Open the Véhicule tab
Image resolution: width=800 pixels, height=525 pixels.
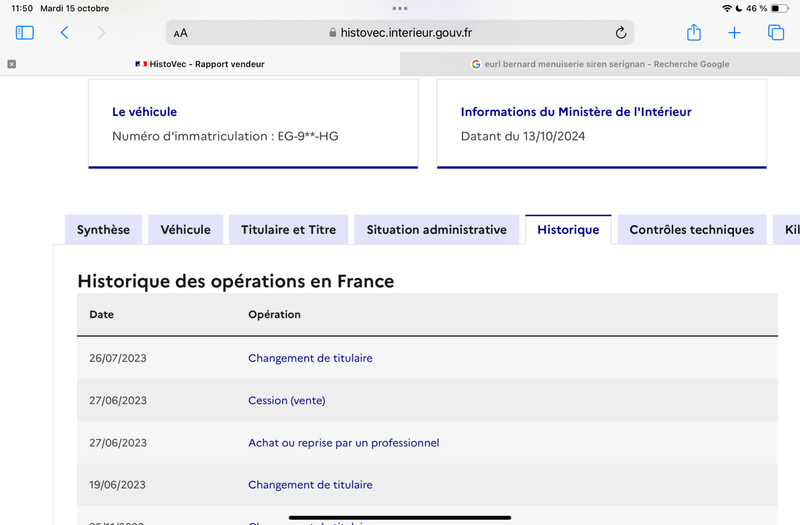(x=186, y=230)
